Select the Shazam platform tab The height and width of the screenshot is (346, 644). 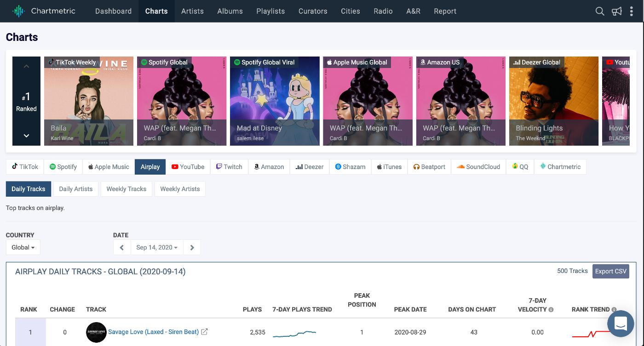(350, 167)
